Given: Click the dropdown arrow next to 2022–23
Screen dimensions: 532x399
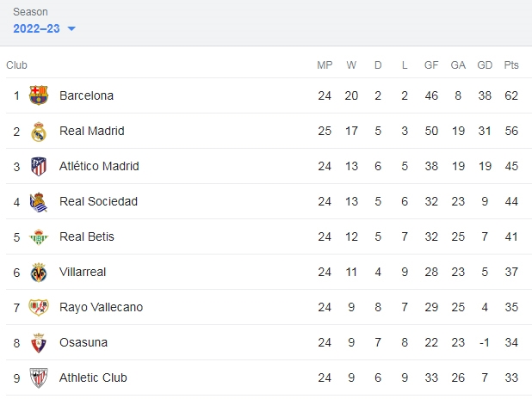Looking at the screenshot, I should [x=71, y=29].
